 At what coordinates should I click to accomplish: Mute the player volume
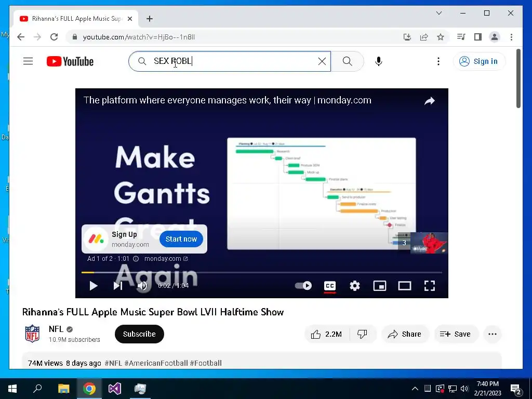pos(142,286)
